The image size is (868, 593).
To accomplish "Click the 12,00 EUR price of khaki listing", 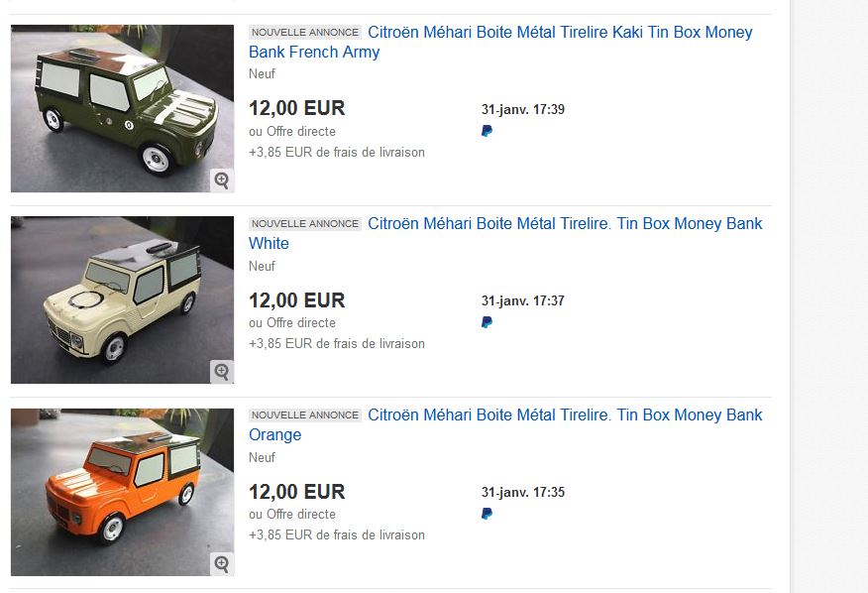I will click(296, 108).
